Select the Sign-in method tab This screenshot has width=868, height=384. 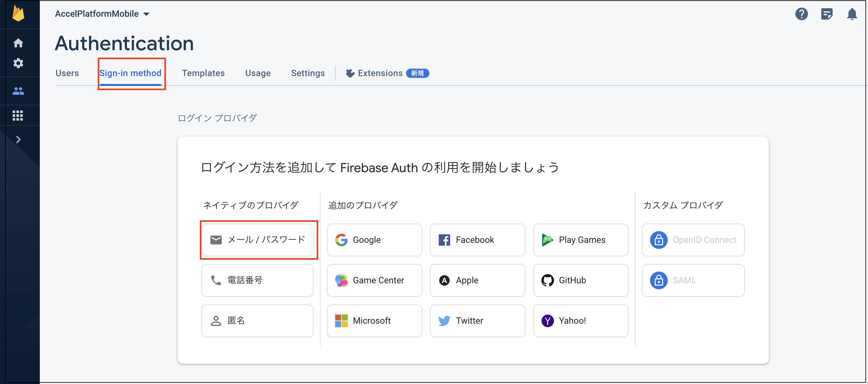[130, 73]
